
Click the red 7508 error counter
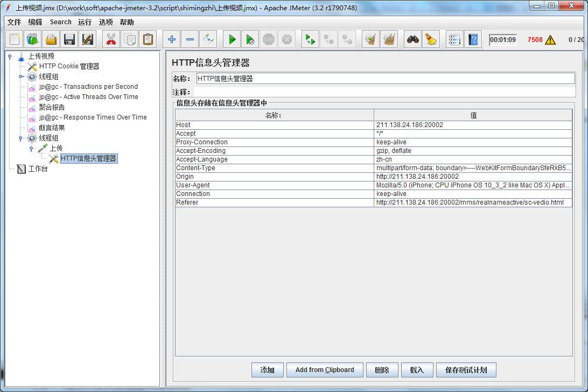(535, 40)
